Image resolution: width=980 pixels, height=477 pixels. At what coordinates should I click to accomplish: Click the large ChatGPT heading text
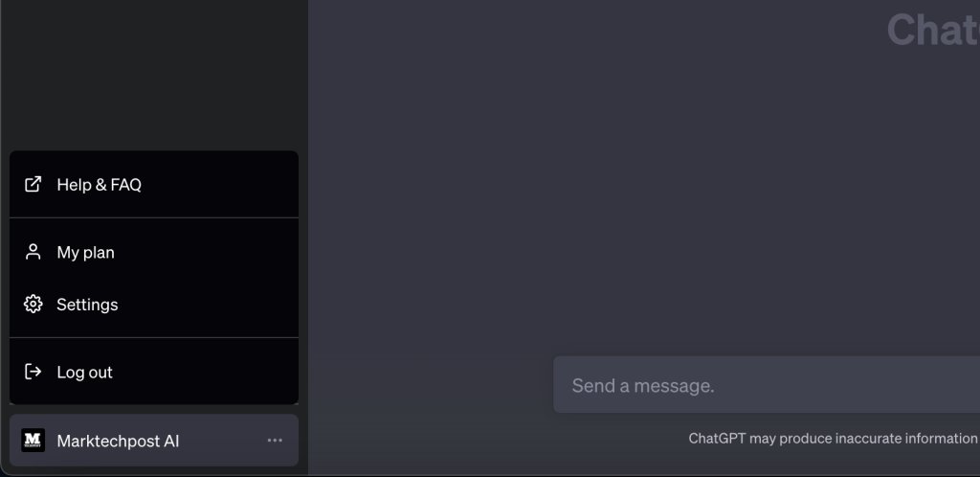click(933, 30)
